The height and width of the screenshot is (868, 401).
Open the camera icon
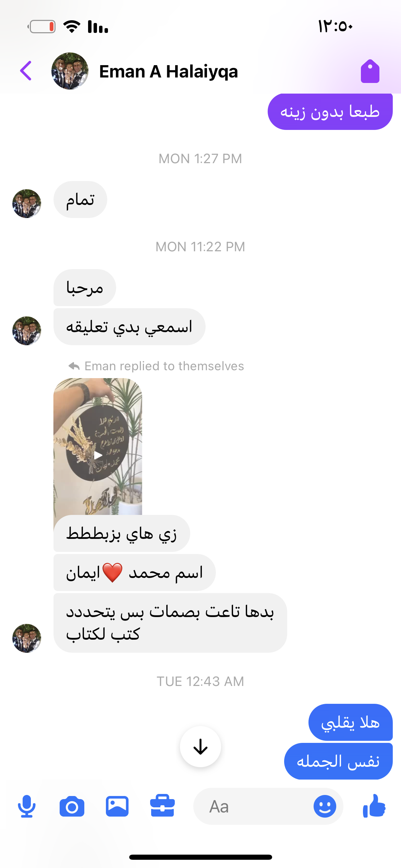[72, 807]
